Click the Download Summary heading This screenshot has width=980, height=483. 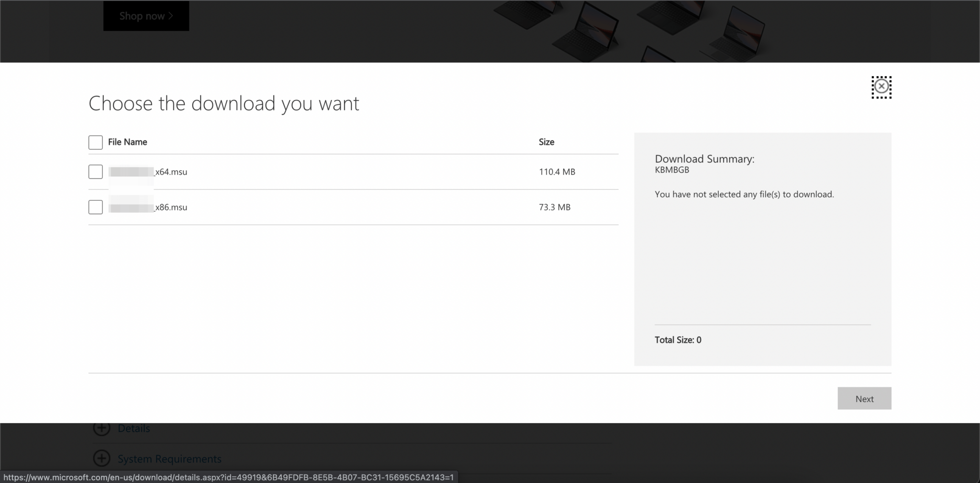tap(704, 159)
